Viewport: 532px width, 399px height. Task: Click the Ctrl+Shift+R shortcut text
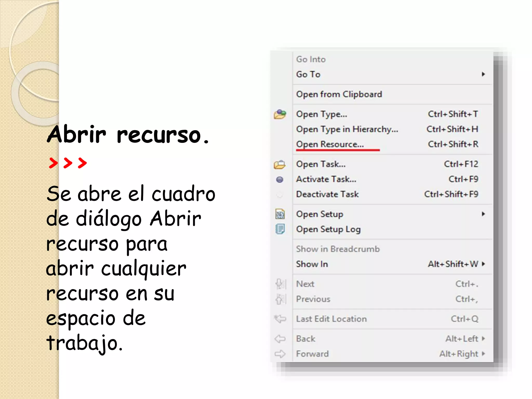click(x=453, y=144)
